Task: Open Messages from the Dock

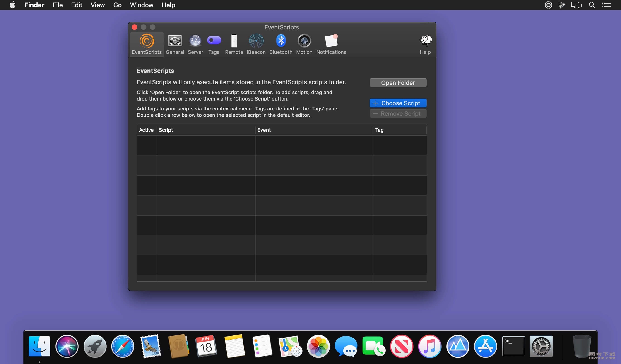Action: [346, 346]
